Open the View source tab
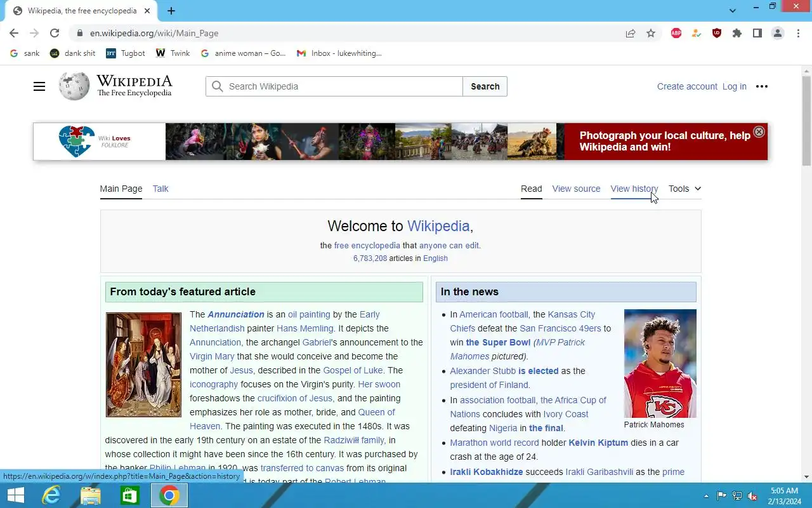 (x=576, y=189)
